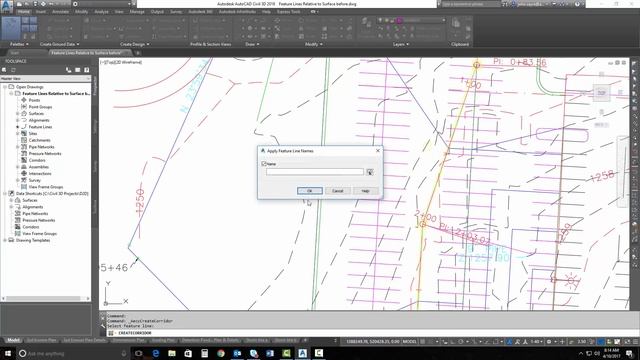Open the Manage ribbon tab
640x360 pixels.
coord(137,12)
